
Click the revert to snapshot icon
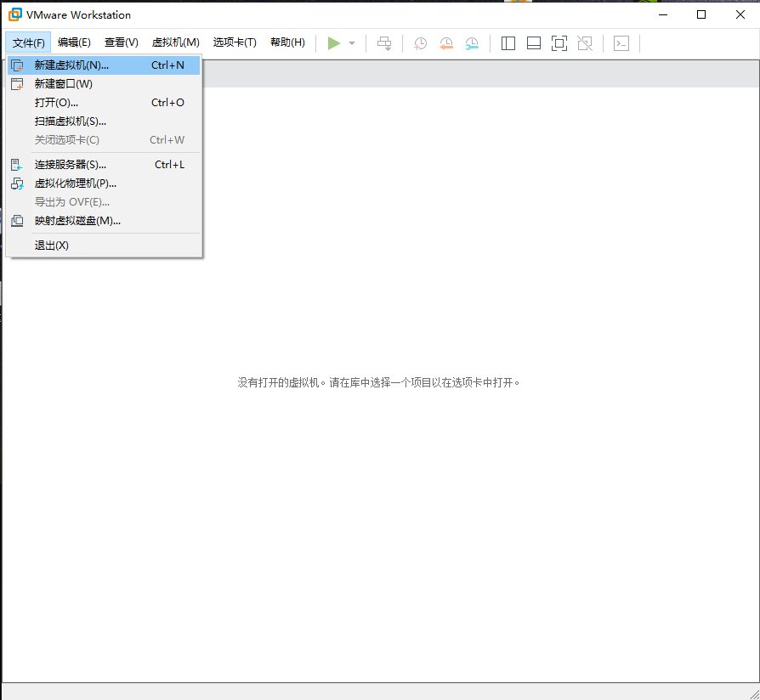tap(446, 43)
